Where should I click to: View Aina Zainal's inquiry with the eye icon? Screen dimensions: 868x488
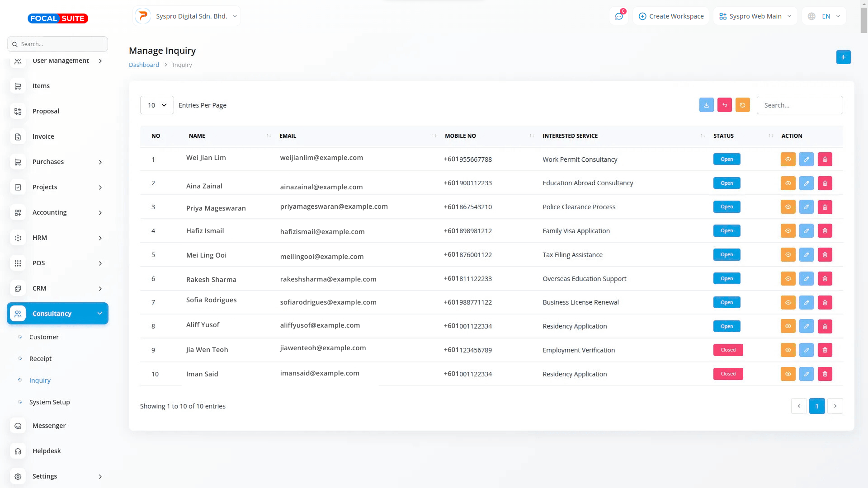tap(788, 183)
